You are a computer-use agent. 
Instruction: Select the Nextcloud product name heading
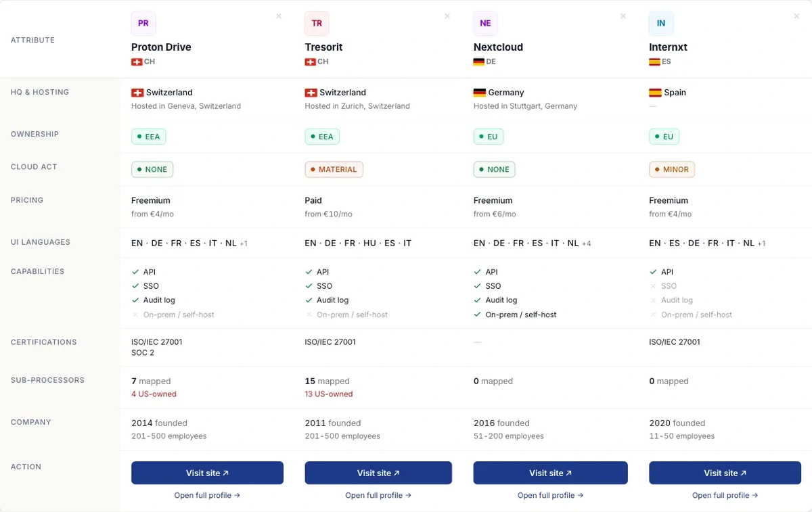coord(498,47)
